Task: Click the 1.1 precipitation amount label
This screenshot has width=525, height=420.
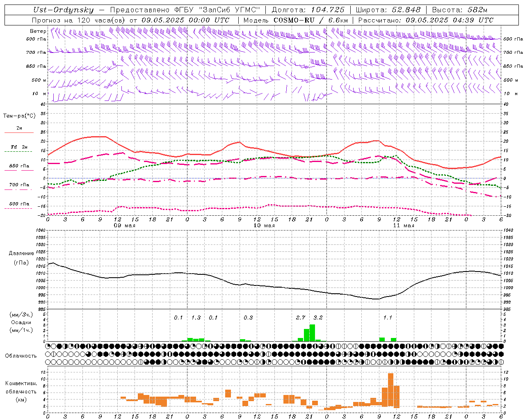Action: point(388,317)
